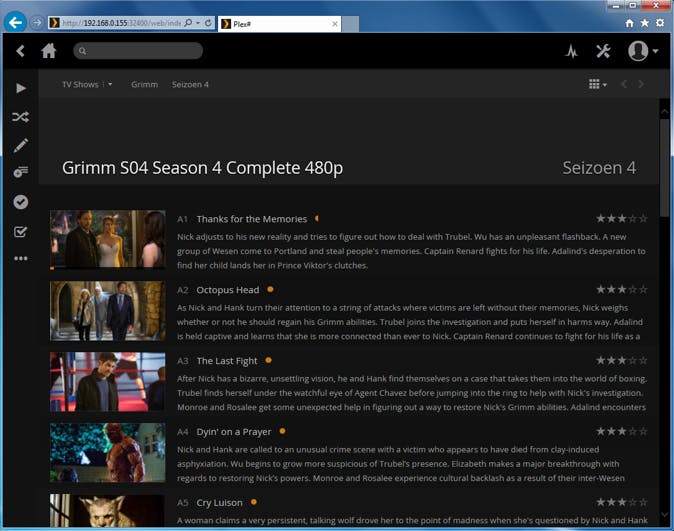
Task: Play the season with Play icon
Action: (21, 88)
